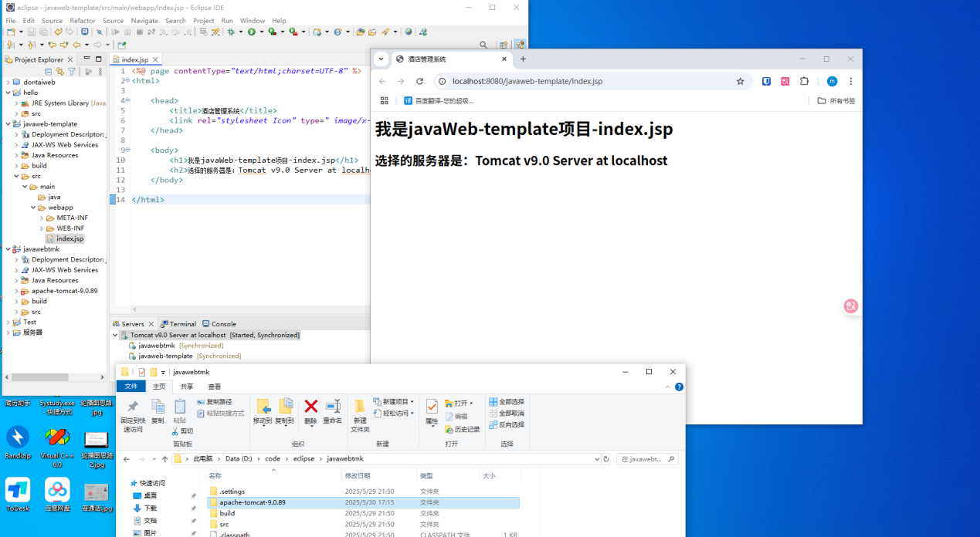Image resolution: width=980 pixels, height=537 pixels.
Task: Click Collapse All icon in Project Explorer
Action: 48,72
